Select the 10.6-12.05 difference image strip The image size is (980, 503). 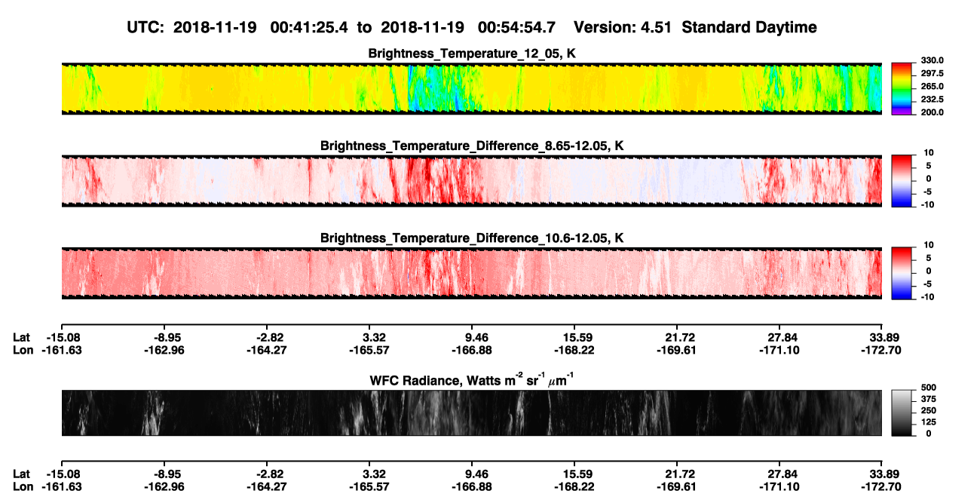coord(471,272)
